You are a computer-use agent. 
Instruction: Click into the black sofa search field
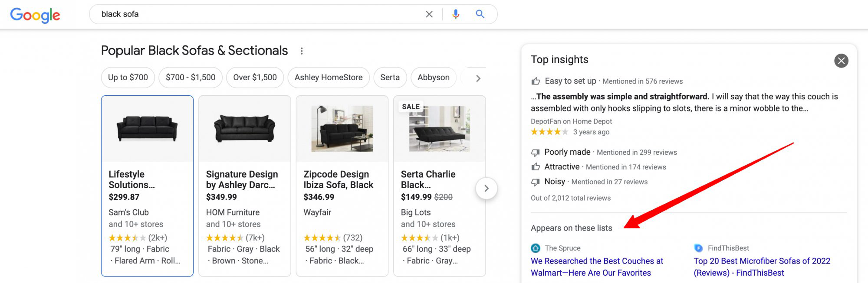[x=256, y=14]
